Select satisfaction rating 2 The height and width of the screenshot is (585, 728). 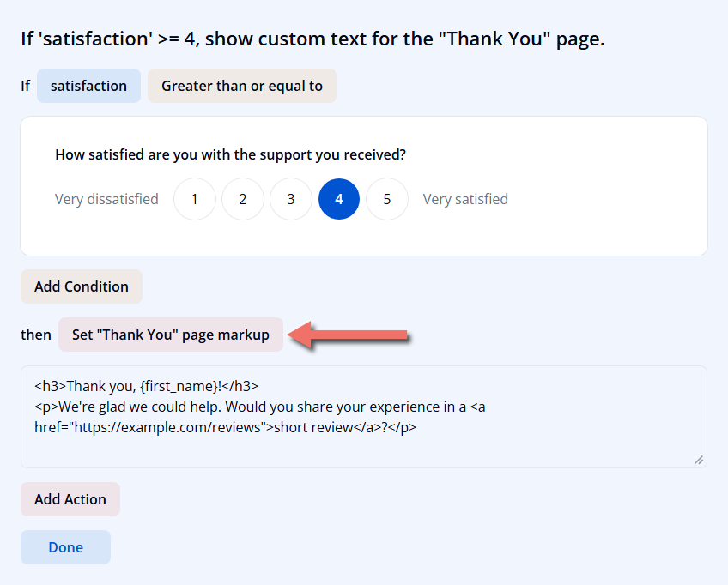click(x=243, y=199)
